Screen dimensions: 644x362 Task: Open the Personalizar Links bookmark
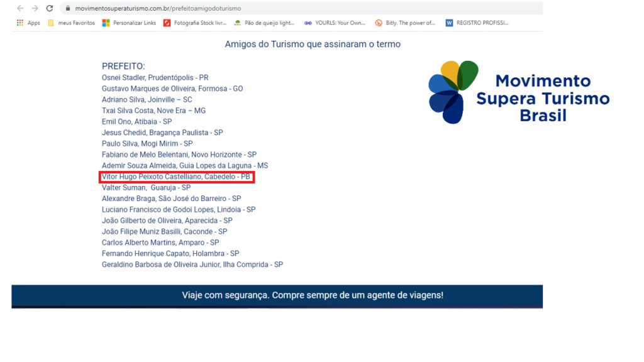pyautogui.click(x=129, y=23)
